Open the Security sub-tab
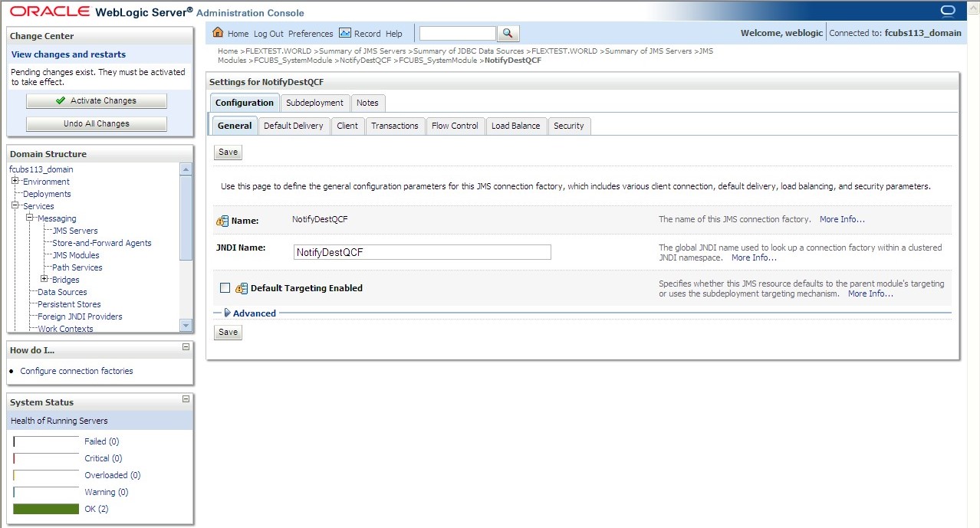The height and width of the screenshot is (528, 980). (x=569, y=126)
